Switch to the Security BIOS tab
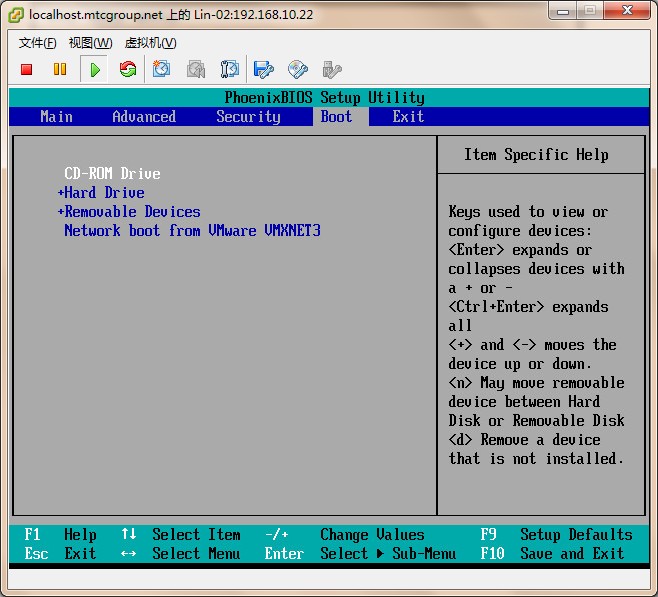 point(248,117)
